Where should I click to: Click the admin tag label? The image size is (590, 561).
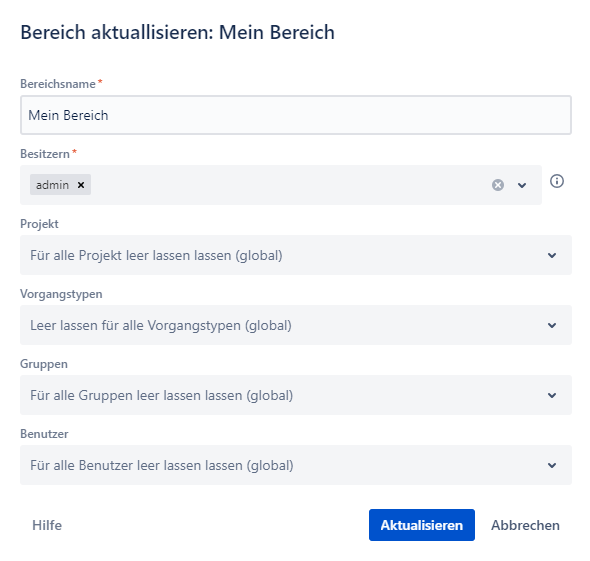click(52, 185)
